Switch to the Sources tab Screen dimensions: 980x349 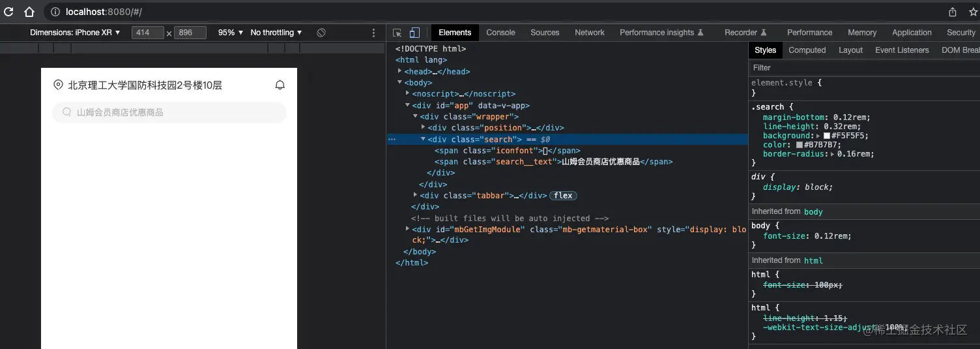point(545,33)
